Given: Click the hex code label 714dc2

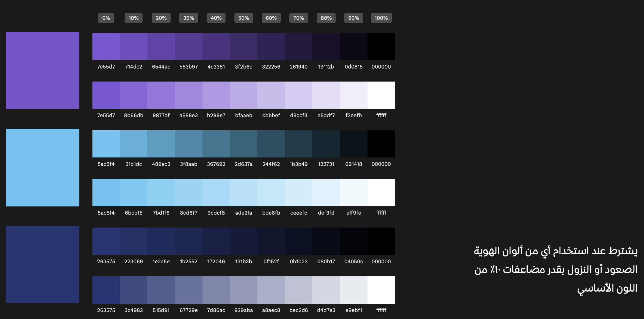Looking at the screenshot, I should pyautogui.click(x=133, y=67).
